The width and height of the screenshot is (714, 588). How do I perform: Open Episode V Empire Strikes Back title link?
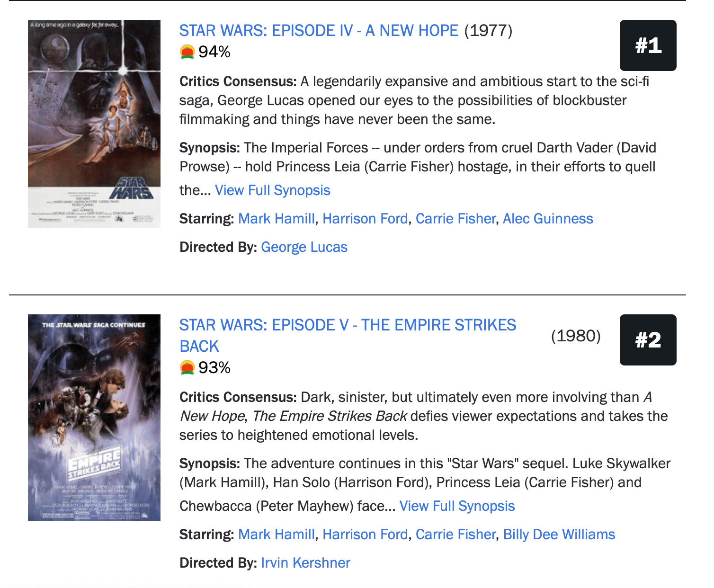tap(348, 336)
